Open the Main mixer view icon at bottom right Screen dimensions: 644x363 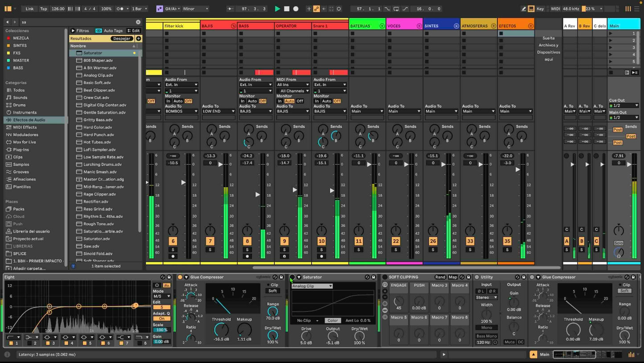point(632,355)
